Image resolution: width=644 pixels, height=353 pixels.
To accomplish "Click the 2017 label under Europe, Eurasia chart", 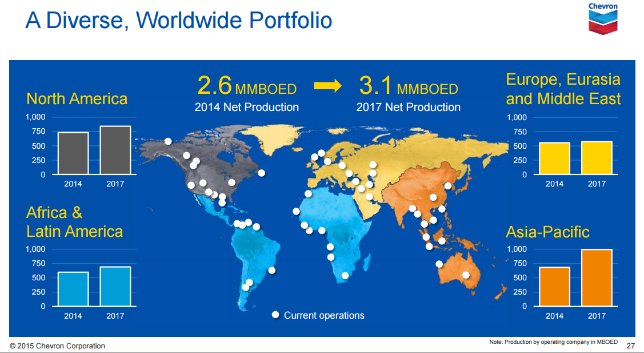I will pyautogui.click(x=597, y=184).
